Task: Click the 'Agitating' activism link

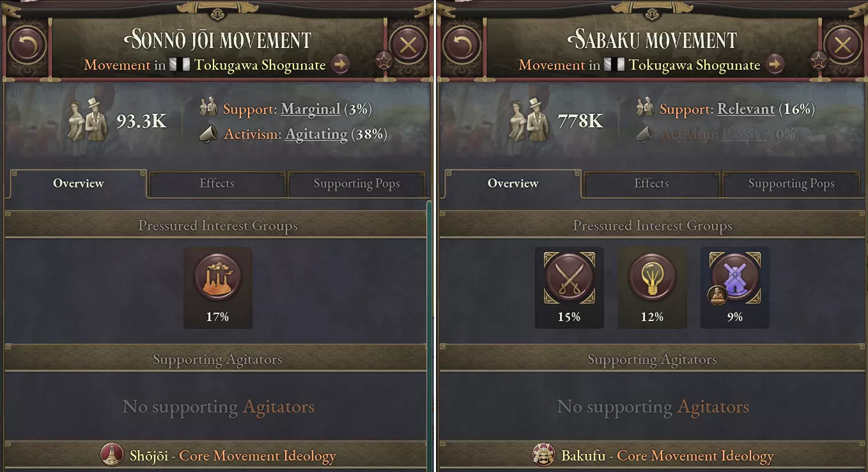Action: (316, 134)
